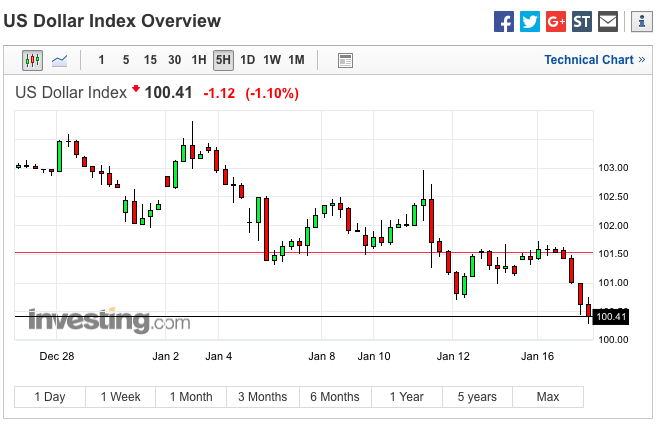
Task: Click the 103.00 price axis label
Action: pyautogui.click(x=613, y=168)
